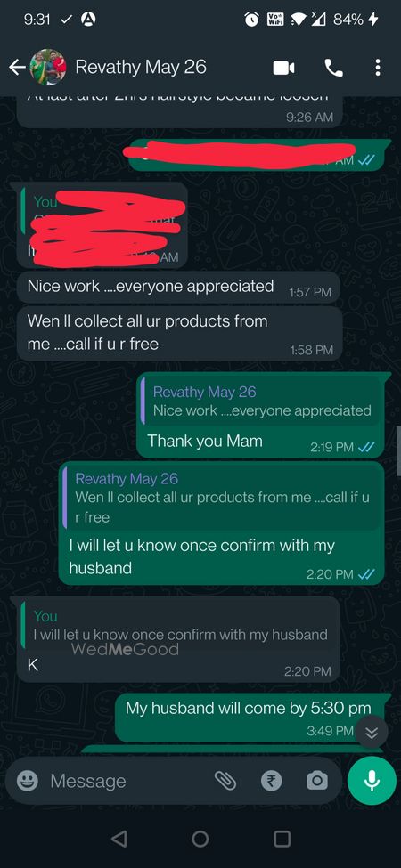Tap Android back triangle navigation button
Screen dimensions: 401x868
point(119,839)
